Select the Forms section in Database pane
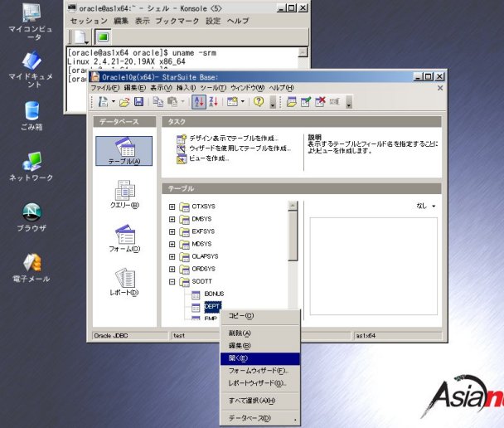Viewport: 504px width, 428px height. pos(124,239)
